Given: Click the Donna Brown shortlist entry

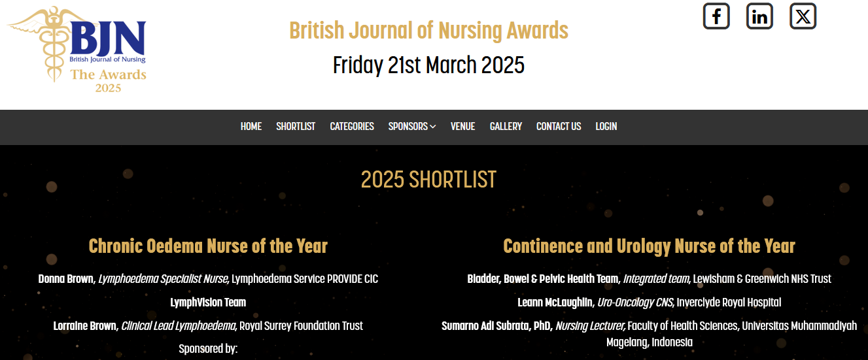Looking at the screenshot, I should (x=208, y=279).
